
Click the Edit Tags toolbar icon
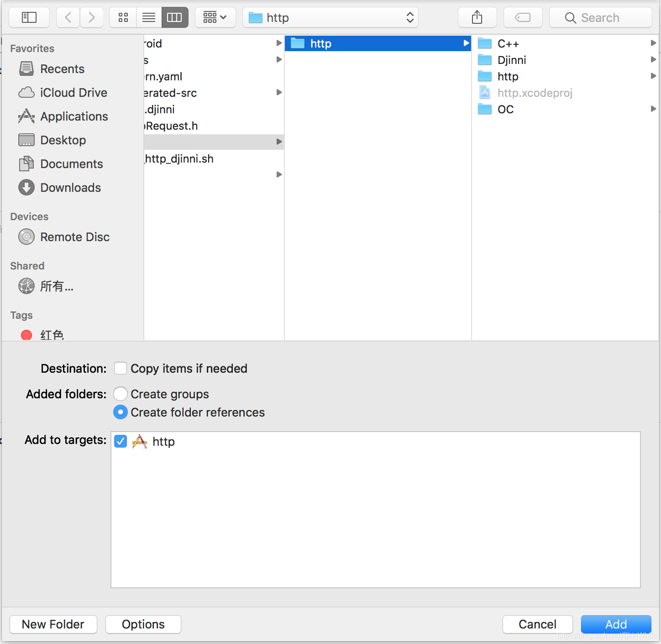(523, 17)
